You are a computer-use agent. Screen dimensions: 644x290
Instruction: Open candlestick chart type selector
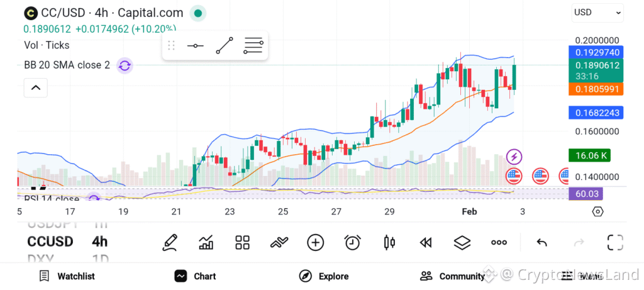(x=389, y=242)
